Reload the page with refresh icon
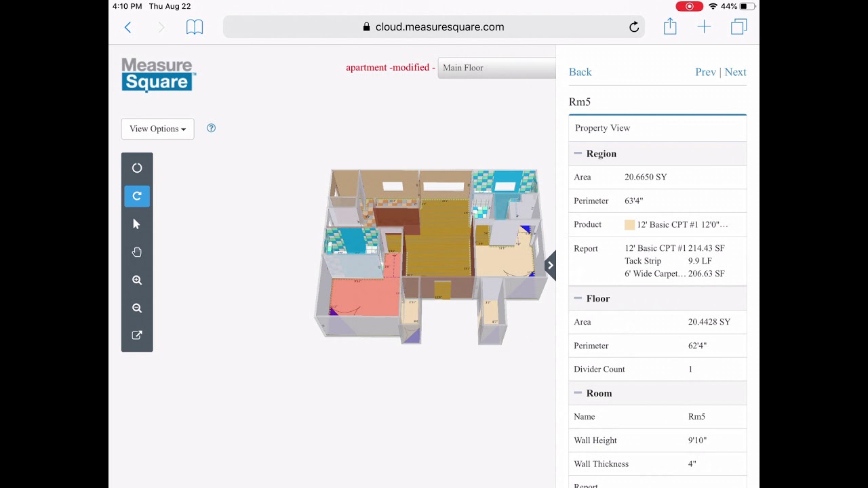Viewport: 868px width, 488px height. click(634, 27)
